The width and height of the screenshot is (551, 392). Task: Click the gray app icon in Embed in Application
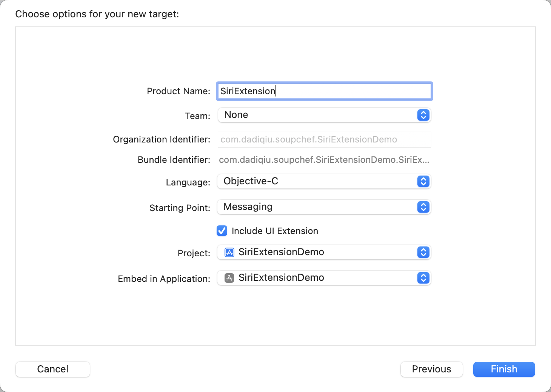[229, 278]
